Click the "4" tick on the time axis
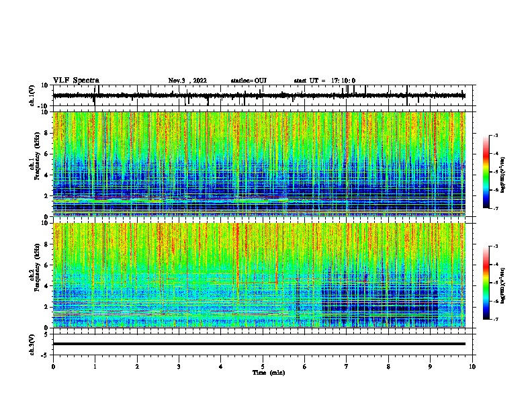This screenshot has height=411, width=532. click(x=221, y=367)
